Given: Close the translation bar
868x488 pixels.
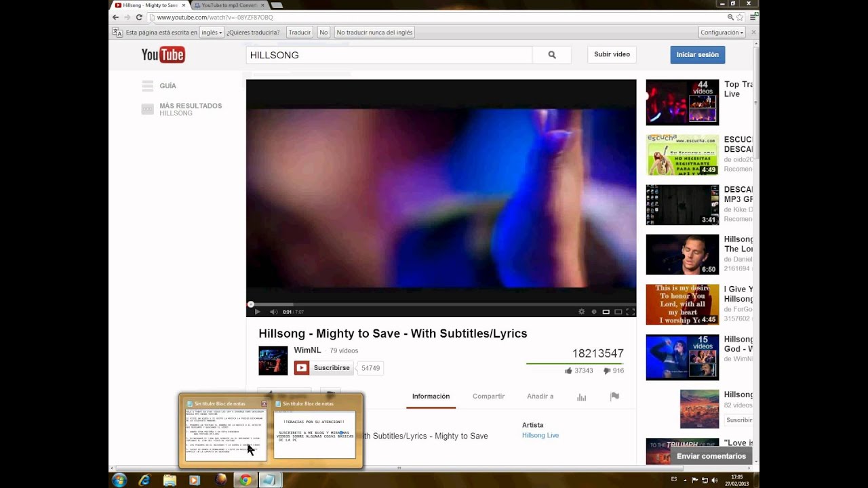Looking at the screenshot, I should (753, 32).
